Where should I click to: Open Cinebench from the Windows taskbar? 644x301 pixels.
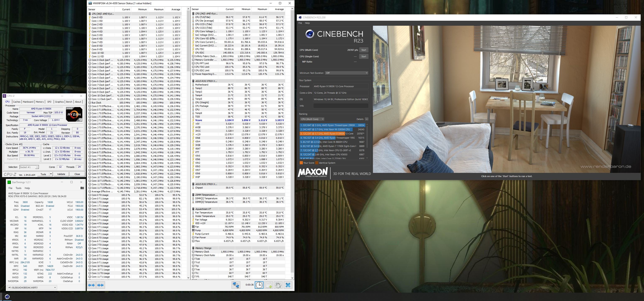coord(7,297)
